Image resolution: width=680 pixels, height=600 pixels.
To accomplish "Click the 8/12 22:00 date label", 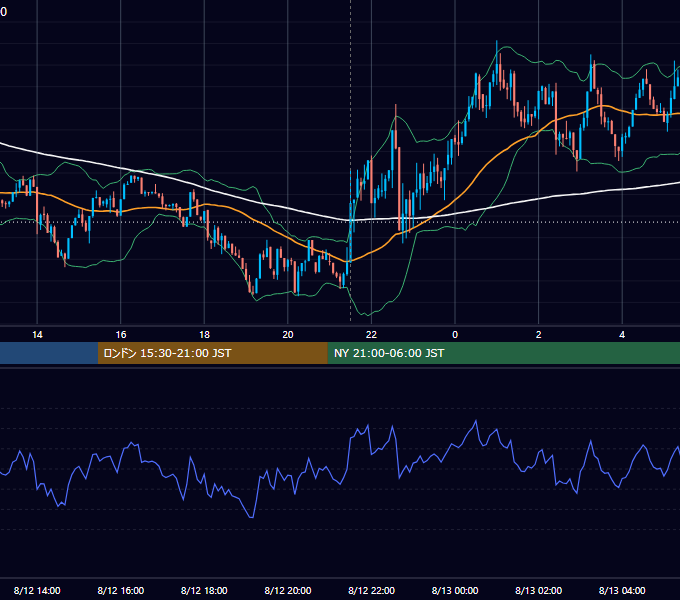I will (x=371, y=590).
